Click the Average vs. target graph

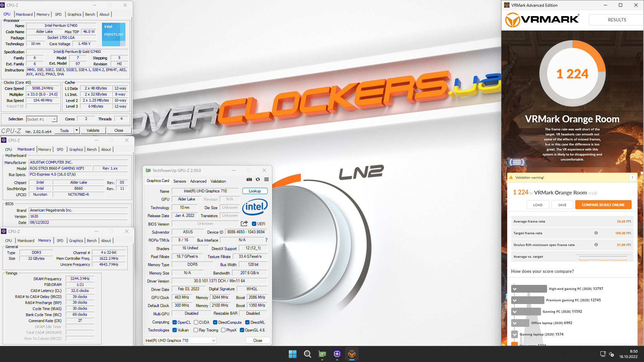pyautogui.click(x=603, y=257)
